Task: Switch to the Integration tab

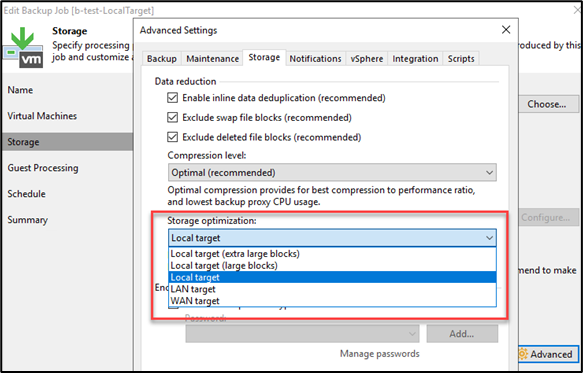Action: pos(415,59)
